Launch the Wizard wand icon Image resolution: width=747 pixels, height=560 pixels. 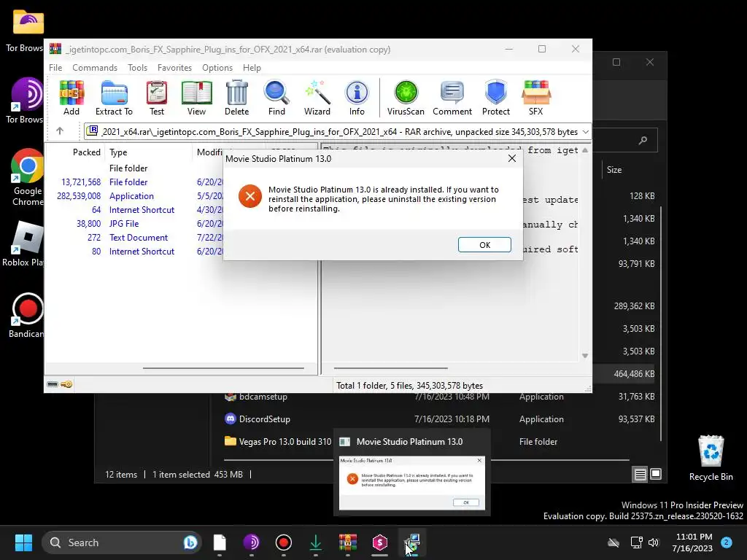[317, 98]
